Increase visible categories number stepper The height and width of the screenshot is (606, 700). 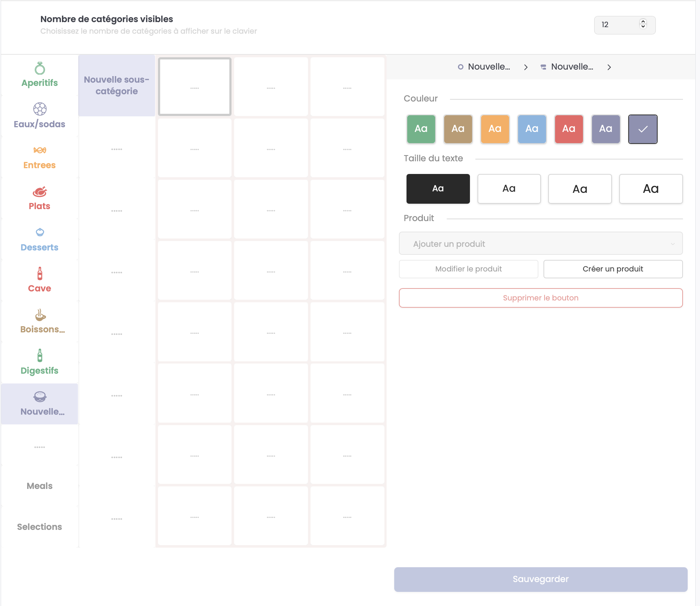tap(643, 22)
